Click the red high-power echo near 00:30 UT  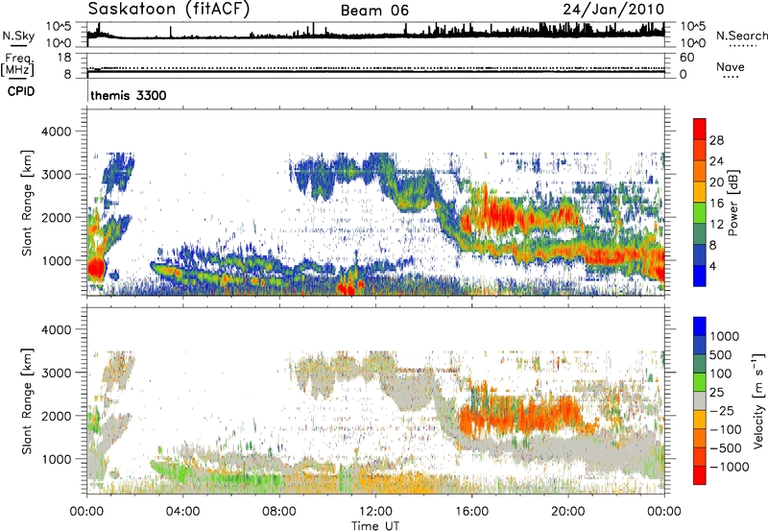pyautogui.click(x=96, y=269)
